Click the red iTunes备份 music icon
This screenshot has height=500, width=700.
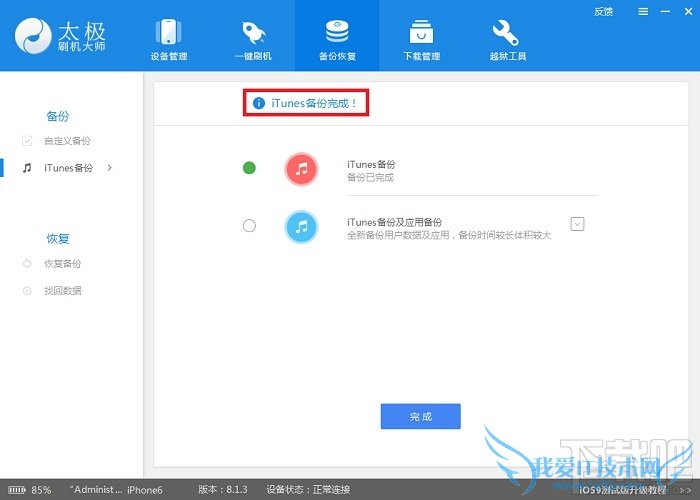(x=301, y=169)
